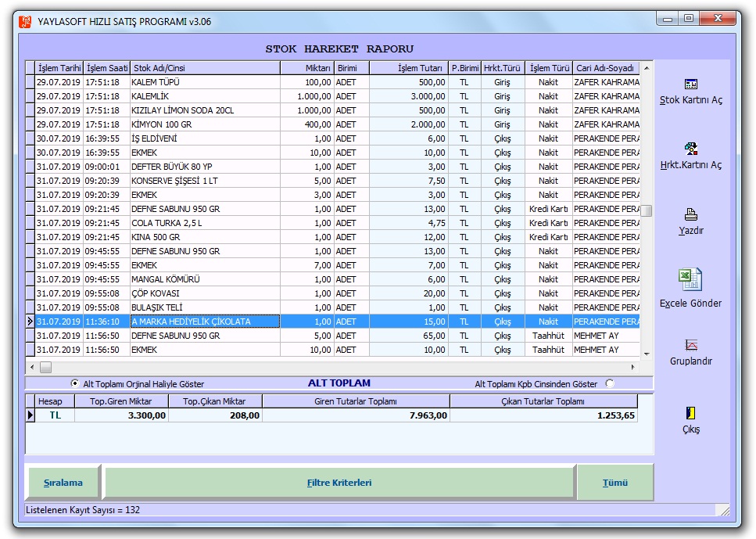This screenshot has width=756, height=539.
Task: Open the Sıralama sorting button
Action: click(x=63, y=483)
